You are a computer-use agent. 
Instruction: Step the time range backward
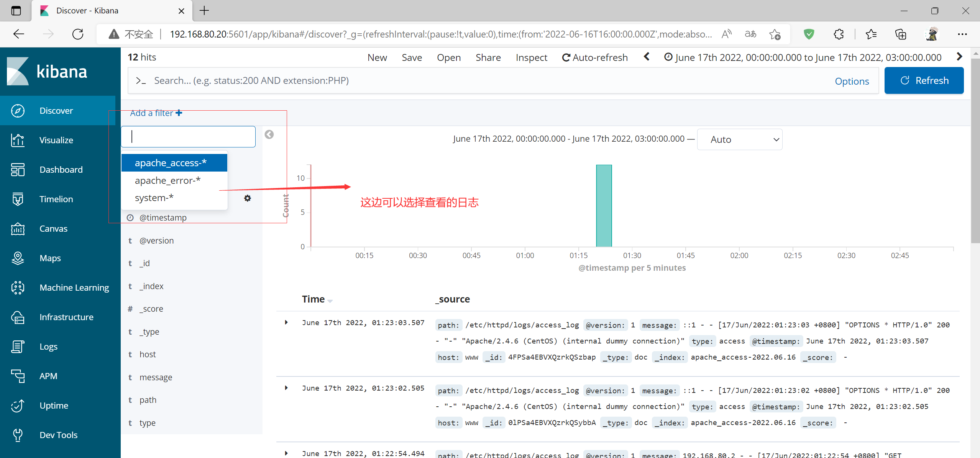[647, 57]
